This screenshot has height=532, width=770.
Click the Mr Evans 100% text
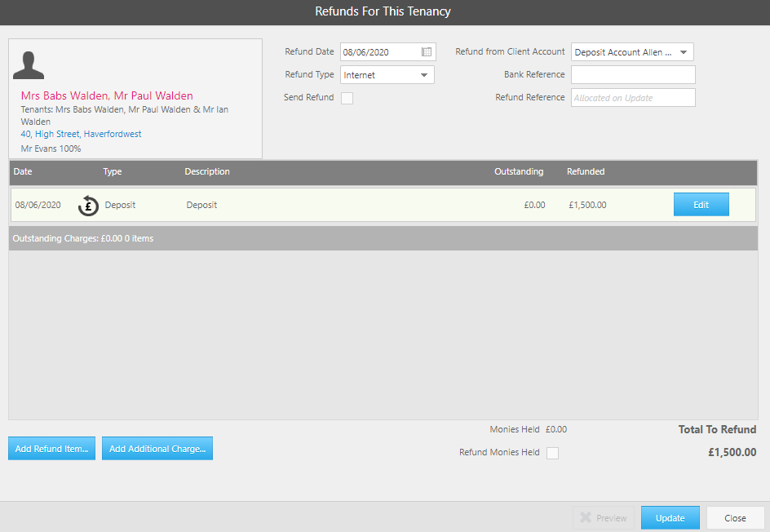coord(51,149)
